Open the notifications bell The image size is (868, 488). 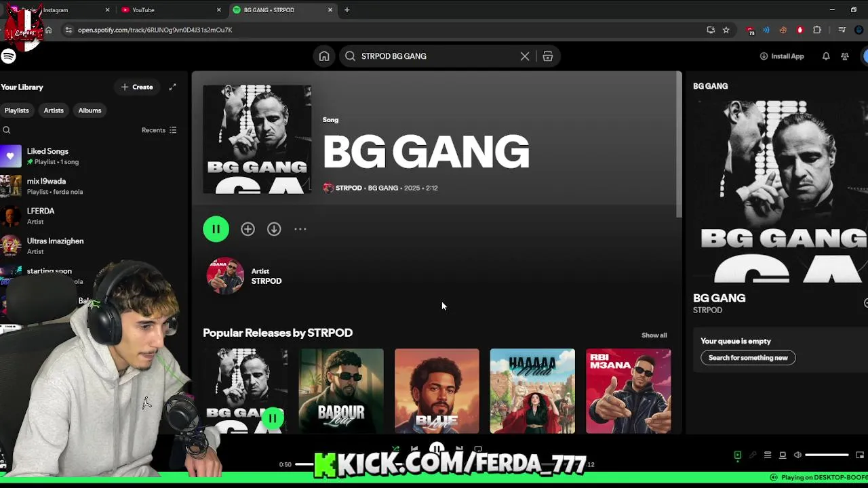826,56
